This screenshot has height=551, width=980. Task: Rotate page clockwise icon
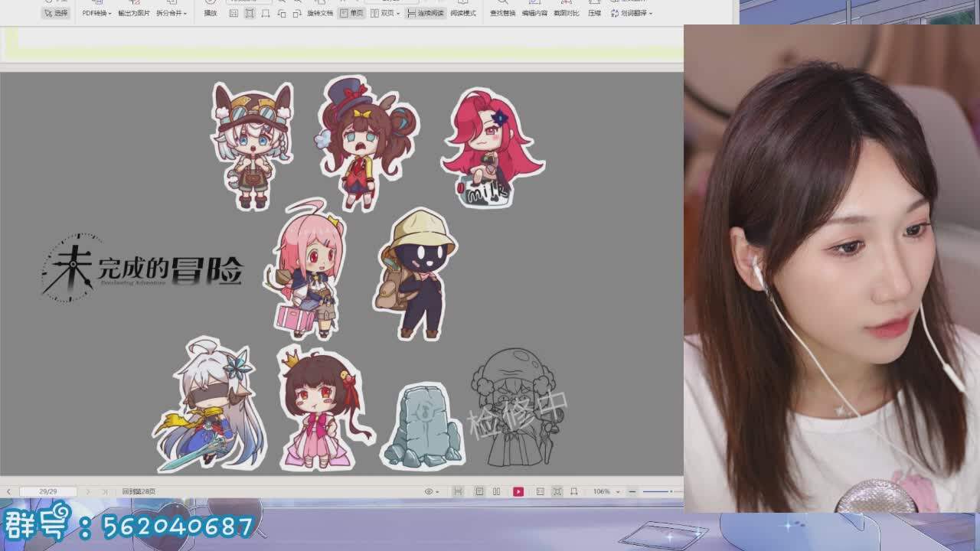click(297, 13)
